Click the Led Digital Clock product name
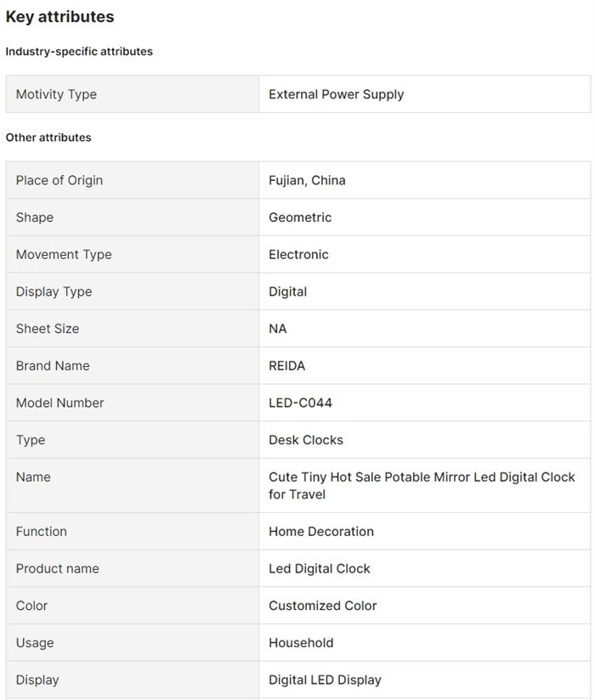 (320, 568)
